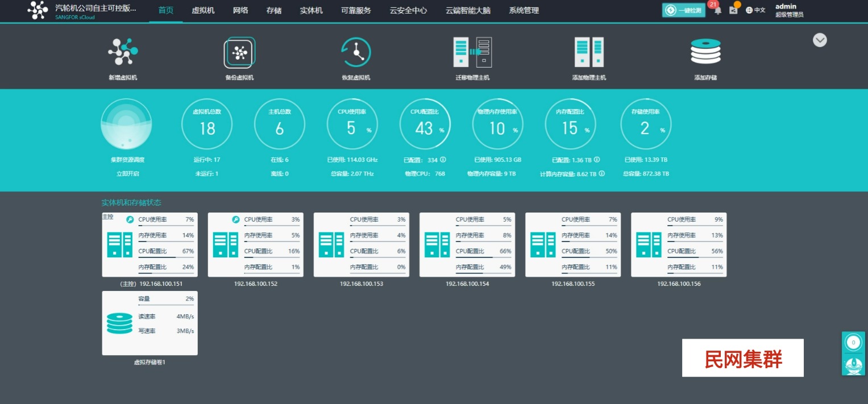The height and width of the screenshot is (404, 868).
Task: Click the 添加物理主机 icon
Action: point(589,52)
